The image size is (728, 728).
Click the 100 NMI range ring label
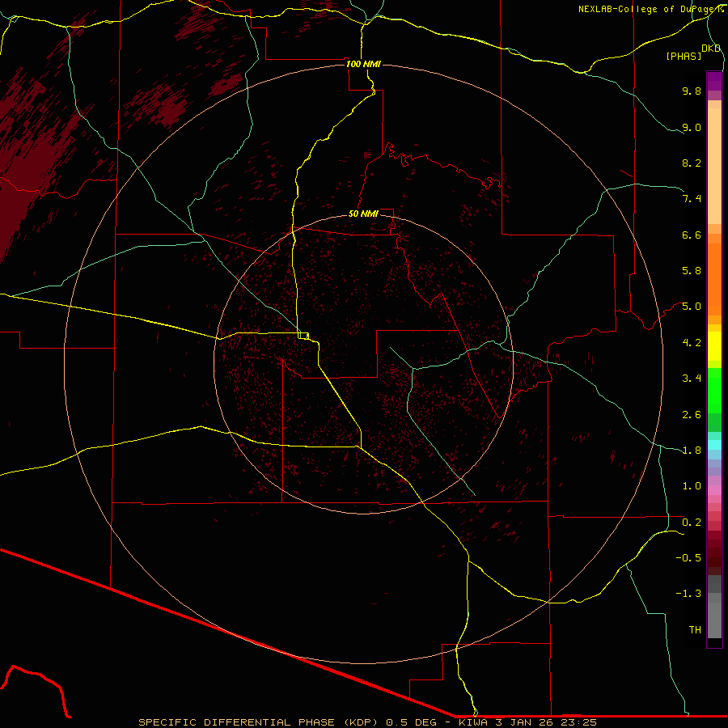pyautogui.click(x=363, y=64)
